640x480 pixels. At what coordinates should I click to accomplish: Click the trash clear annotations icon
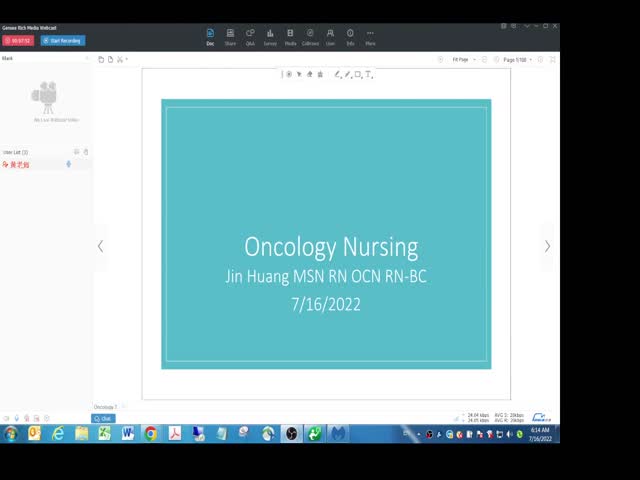pos(320,74)
